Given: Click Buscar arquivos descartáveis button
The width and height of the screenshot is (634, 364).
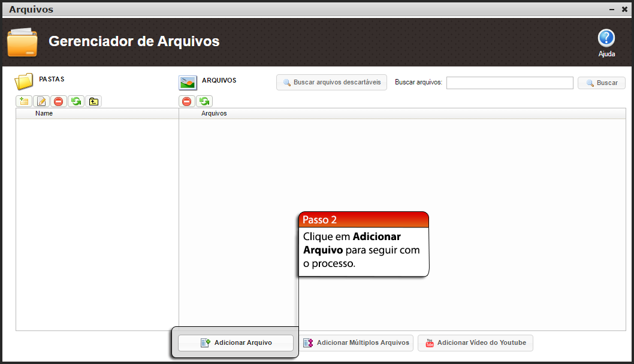Looking at the screenshot, I should pyautogui.click(x=331, y=83).
